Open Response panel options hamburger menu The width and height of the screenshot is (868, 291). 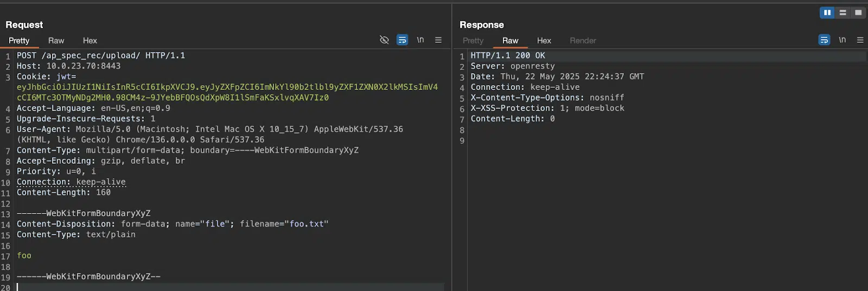point(860,40)
